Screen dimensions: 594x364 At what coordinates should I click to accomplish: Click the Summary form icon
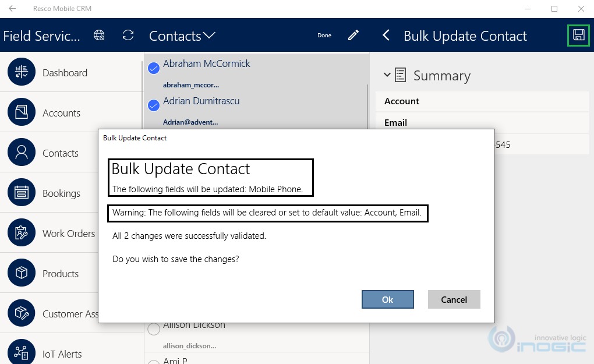401,75
